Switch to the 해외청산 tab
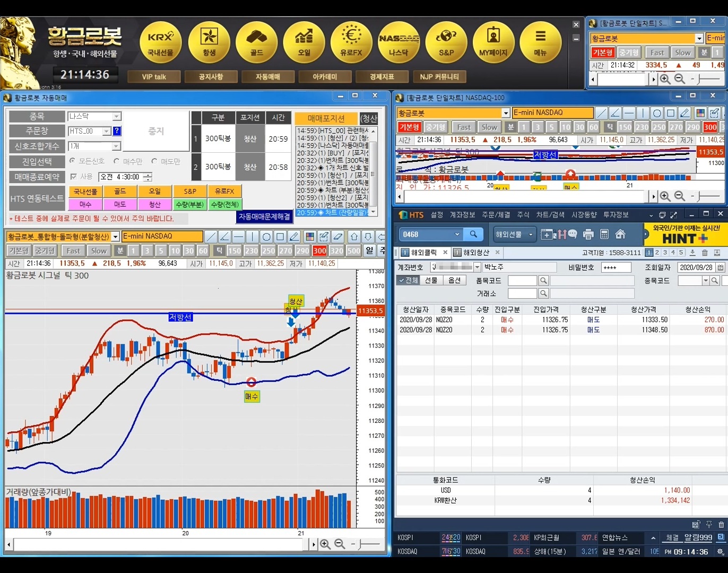Viewport: 728px width, 573px height. click(476, 253)
